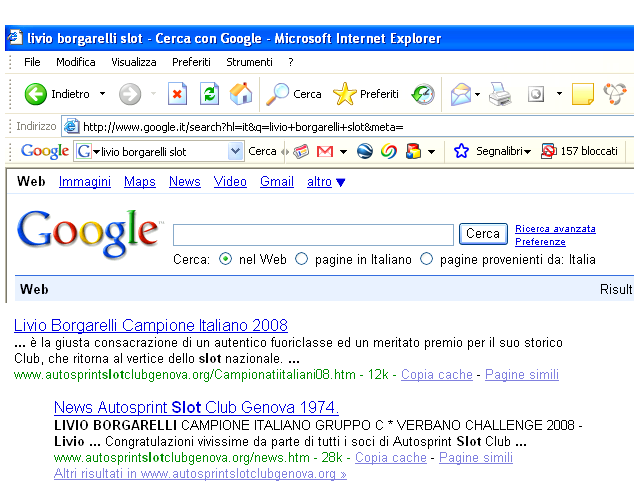Screen dimensions: 634x500
Task: Open the File menu
Action: [x=32, y=62]
